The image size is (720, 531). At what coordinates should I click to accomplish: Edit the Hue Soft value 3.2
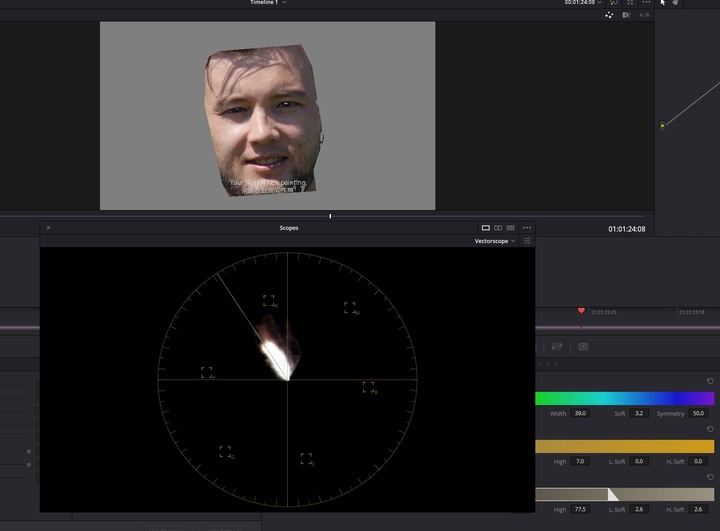click(639, 413)
